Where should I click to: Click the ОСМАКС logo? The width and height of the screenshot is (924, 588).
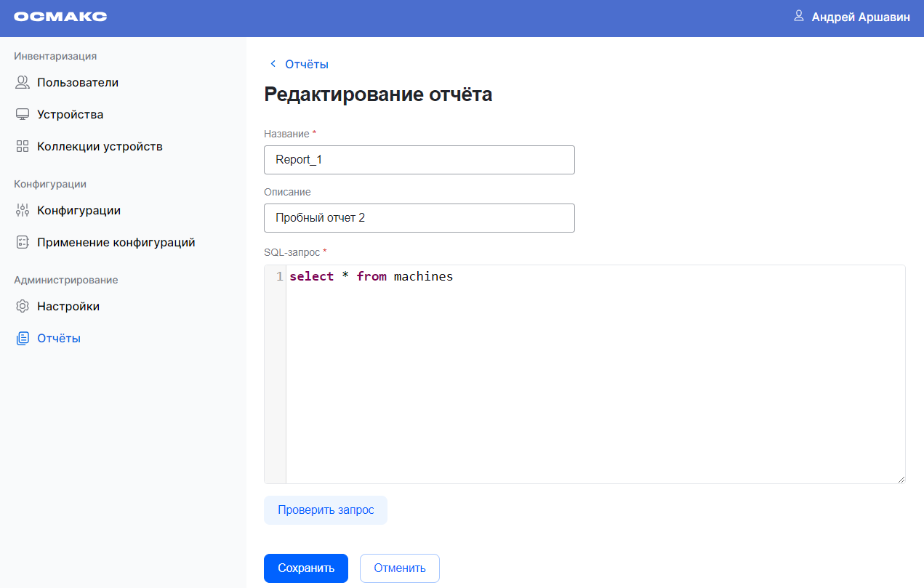[60, 17]
